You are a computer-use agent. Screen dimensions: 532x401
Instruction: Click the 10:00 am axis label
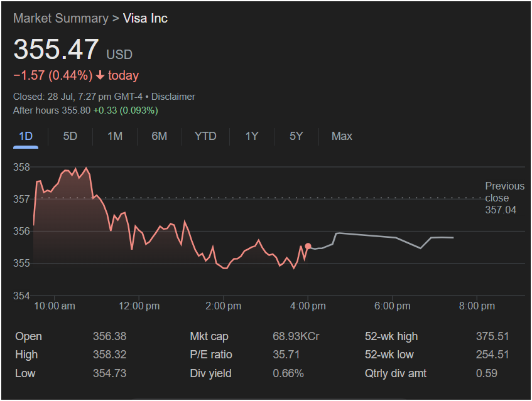click(55, 306)
